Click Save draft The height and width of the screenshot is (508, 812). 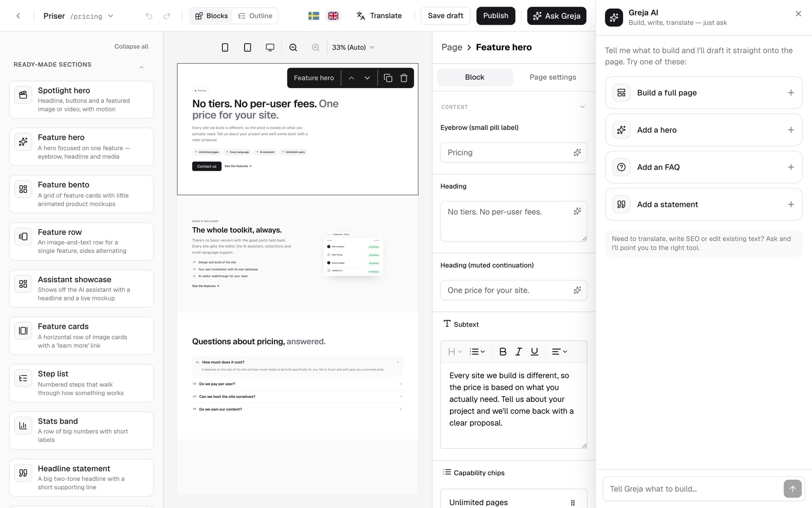[445, 16]
